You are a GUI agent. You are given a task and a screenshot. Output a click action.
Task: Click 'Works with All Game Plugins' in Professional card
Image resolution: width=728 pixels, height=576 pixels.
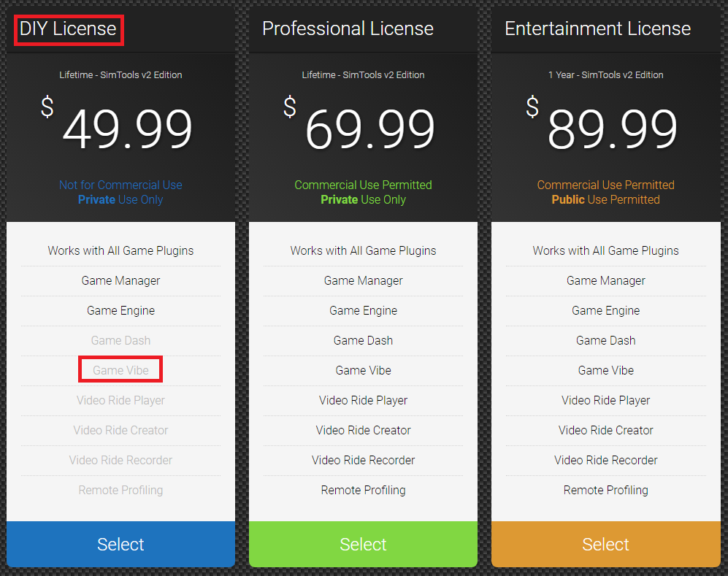point(363,250)
